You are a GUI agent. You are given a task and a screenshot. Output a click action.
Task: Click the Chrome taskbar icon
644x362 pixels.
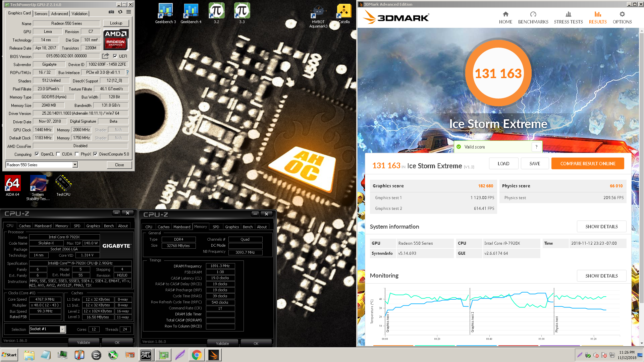tap(197, 355)
